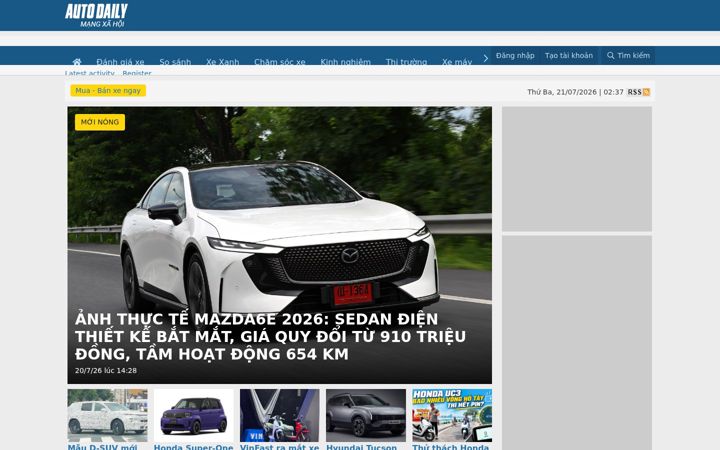Click the search magnifier icon

[610, 56]
